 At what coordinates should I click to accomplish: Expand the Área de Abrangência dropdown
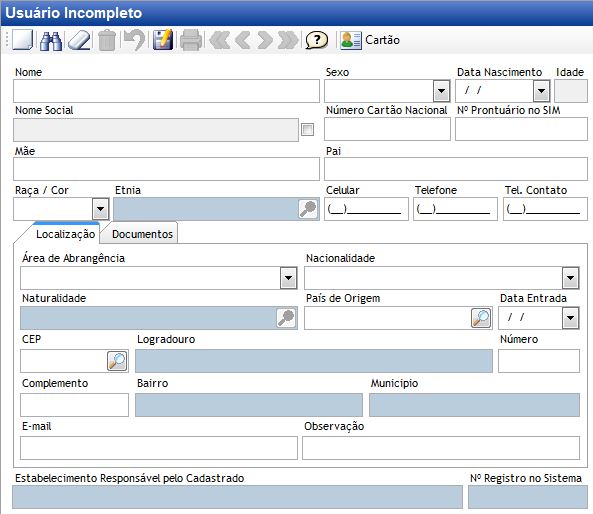[x=288, y=278]
